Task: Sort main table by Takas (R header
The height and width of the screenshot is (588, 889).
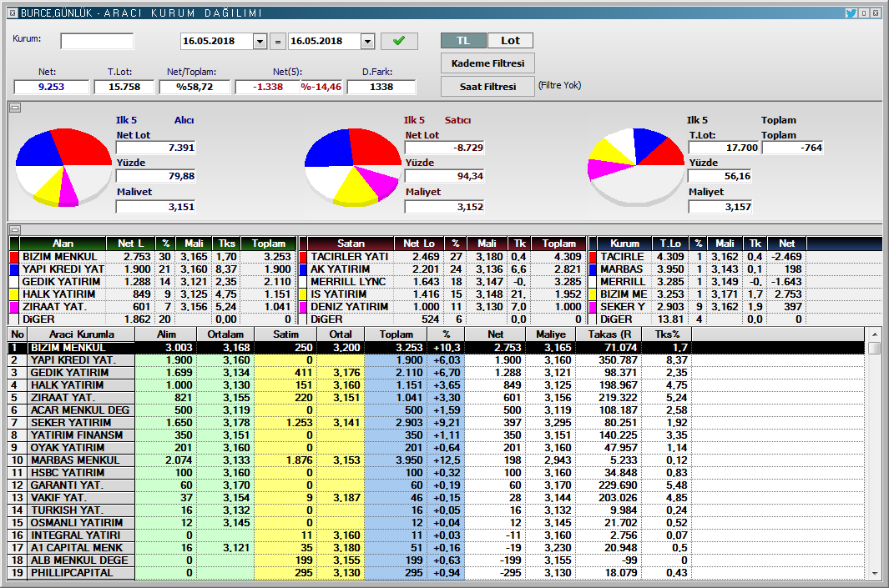Action: pos(610,334)
